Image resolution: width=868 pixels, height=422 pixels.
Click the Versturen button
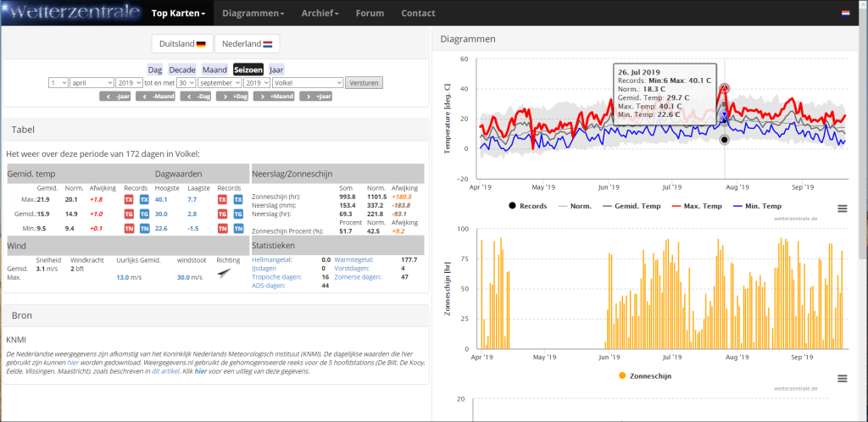pos(364,83)
